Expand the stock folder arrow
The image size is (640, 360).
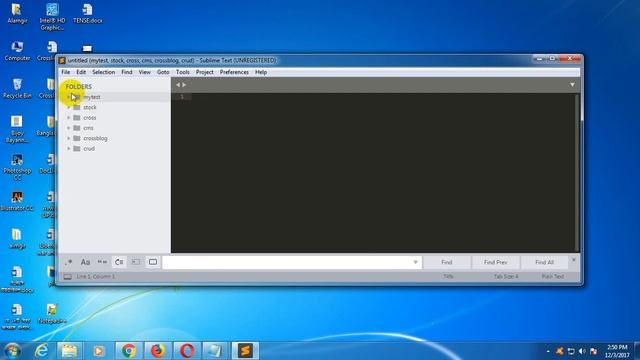click(69, 107)
